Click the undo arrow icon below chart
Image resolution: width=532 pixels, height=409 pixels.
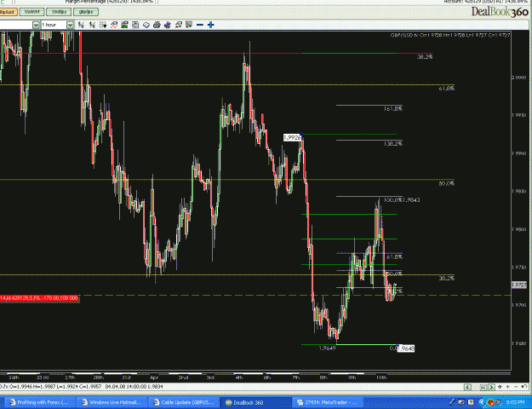pos(524,387)
